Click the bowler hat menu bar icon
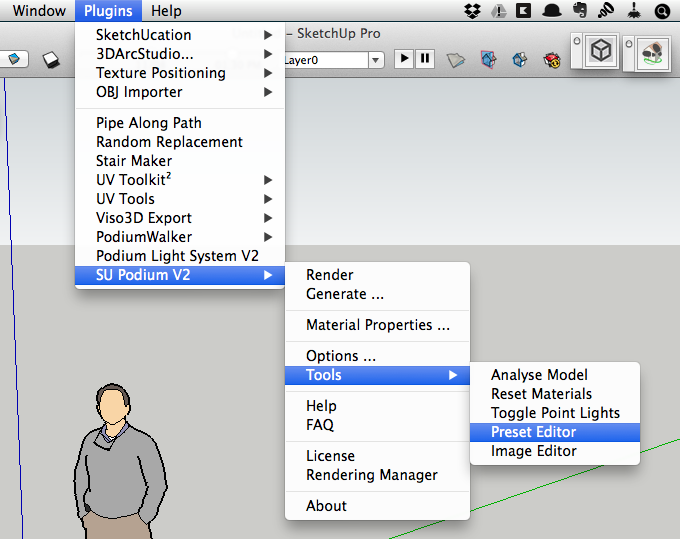This screenshot has width=680, height=539. (x=552, y=11)
